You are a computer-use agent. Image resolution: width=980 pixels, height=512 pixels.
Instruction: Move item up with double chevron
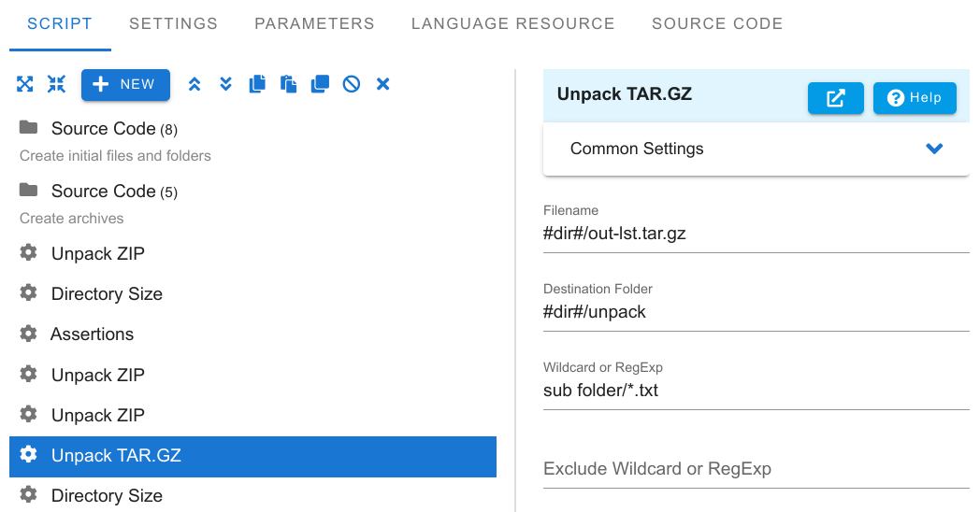[x=195, y=84]
